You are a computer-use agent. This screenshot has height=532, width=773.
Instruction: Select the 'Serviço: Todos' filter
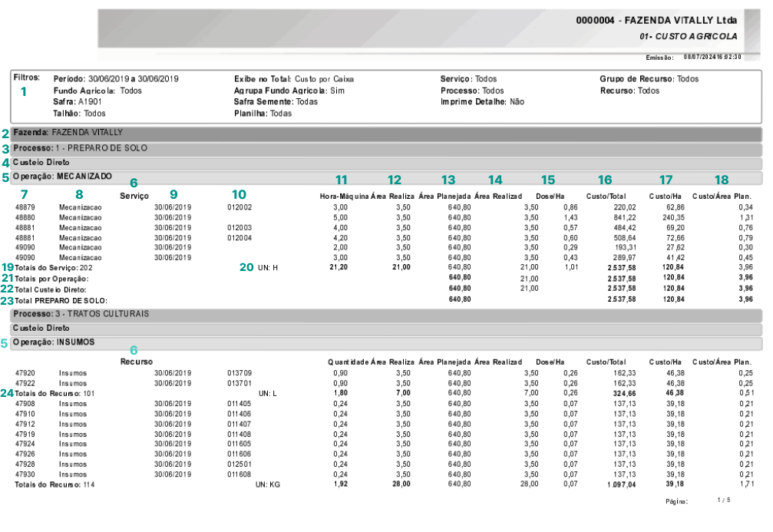[468, 79]
